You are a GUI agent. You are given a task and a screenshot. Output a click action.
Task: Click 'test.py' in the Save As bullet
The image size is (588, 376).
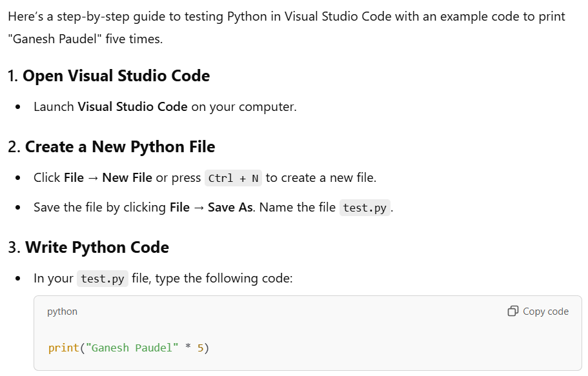[365, 208]
